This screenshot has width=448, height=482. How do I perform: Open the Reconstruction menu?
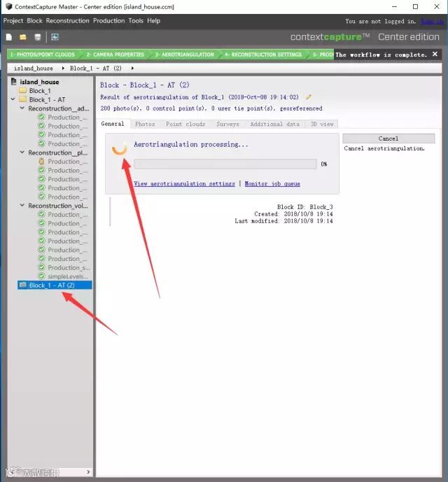68,21
